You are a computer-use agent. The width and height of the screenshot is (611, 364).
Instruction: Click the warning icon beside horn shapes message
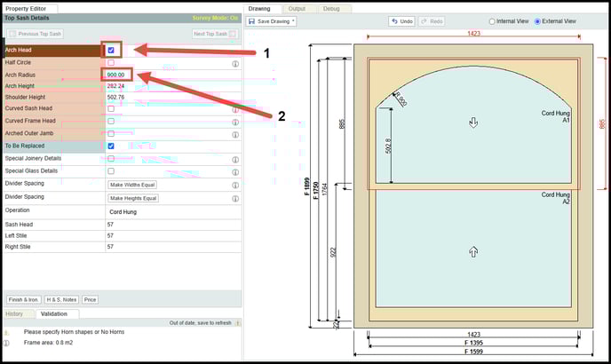(6, 332)
